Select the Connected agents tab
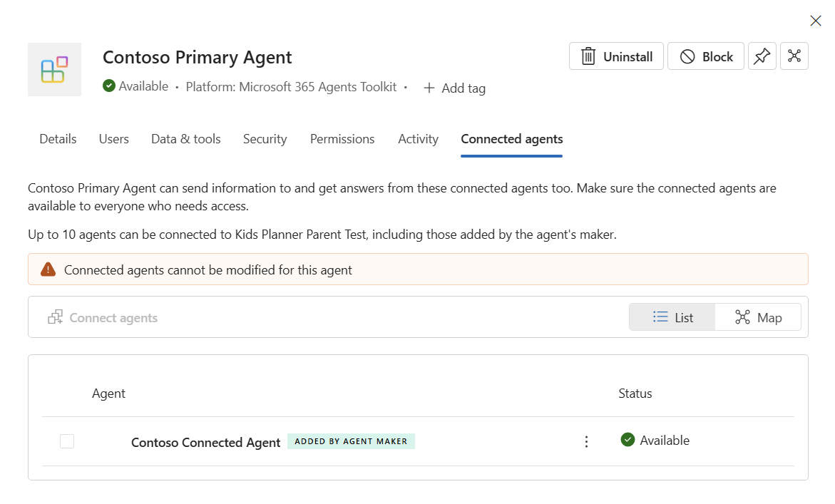 tap(512, 139)
